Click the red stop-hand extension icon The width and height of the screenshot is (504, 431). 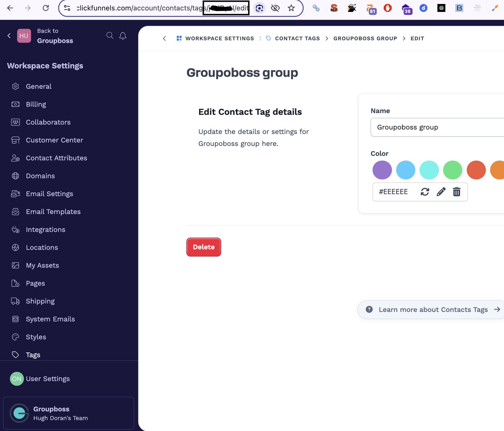click(388, 8)
